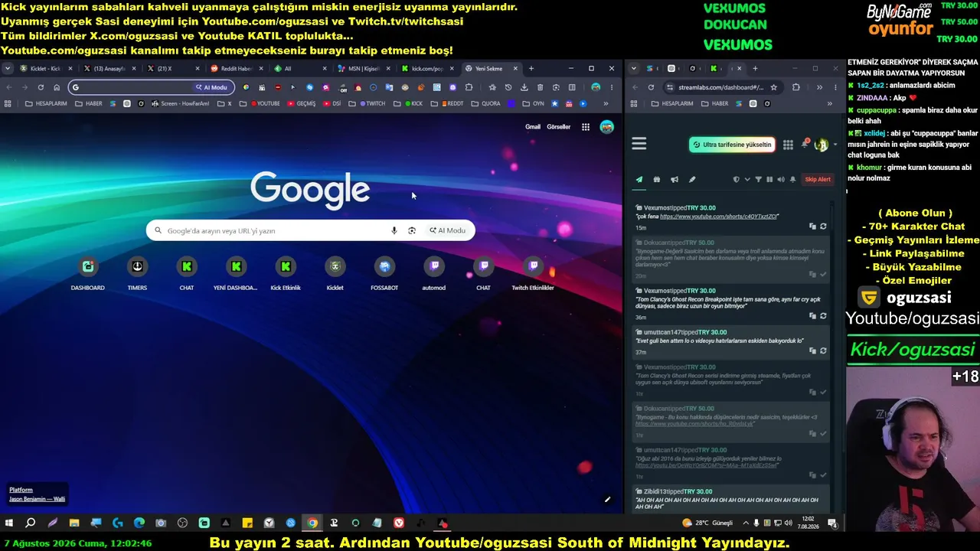
Task: Reload the page in the left Chrome window
Action: click(x=41, y=87)
